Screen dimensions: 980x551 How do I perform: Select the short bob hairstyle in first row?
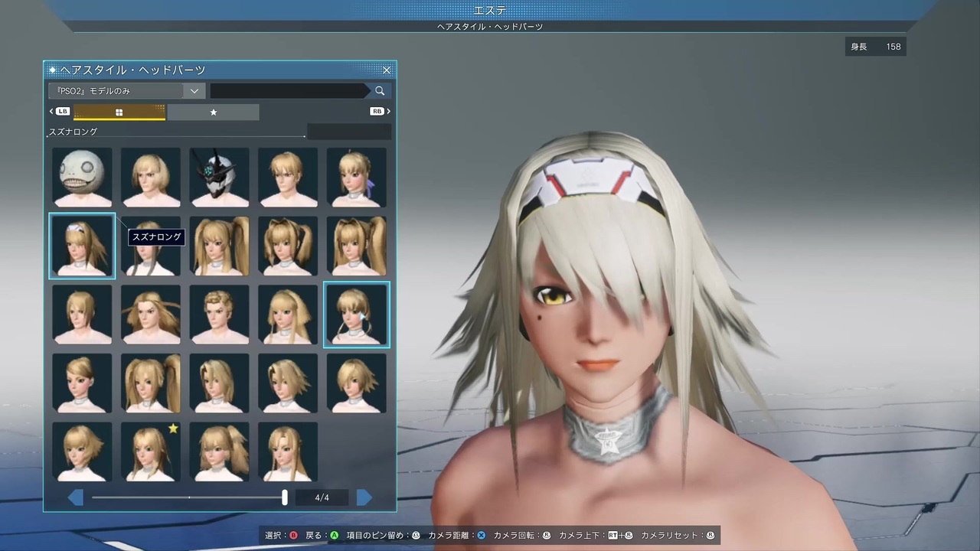click(151, 178)
